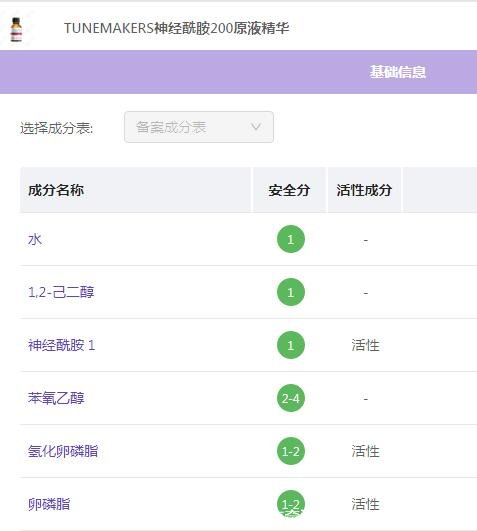This screenshot has height=531, width=477.
Task: Click the TUNEMAKERS product bottle thumbnail
Action: point(16,30)
